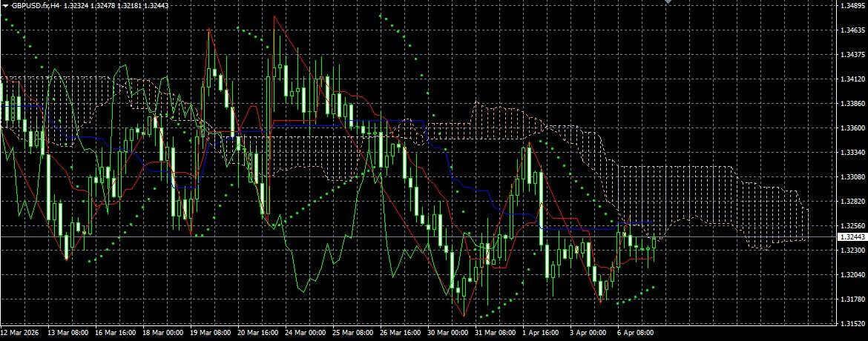868x341 pixels.
Task: Click the 19 Mar 08:00 time label
Action: pos(211,334)
